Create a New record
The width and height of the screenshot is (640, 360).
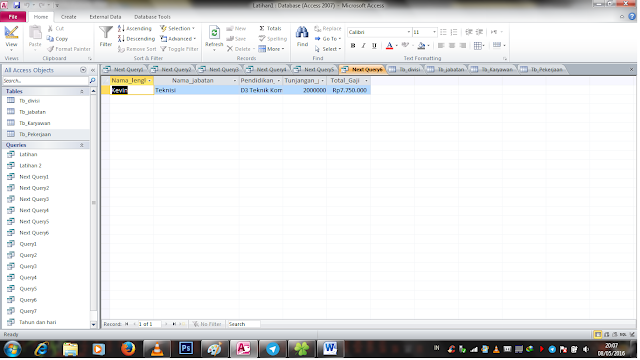pos(236,29)
